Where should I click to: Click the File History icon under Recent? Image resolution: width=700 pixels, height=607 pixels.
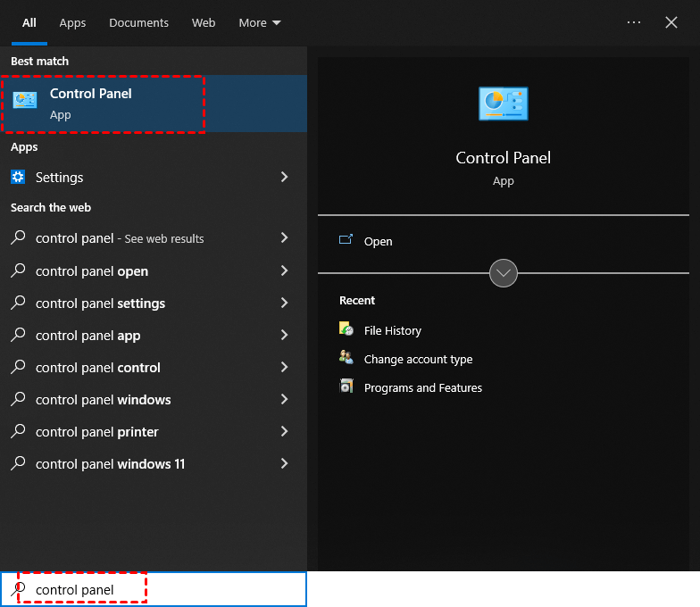346,329
